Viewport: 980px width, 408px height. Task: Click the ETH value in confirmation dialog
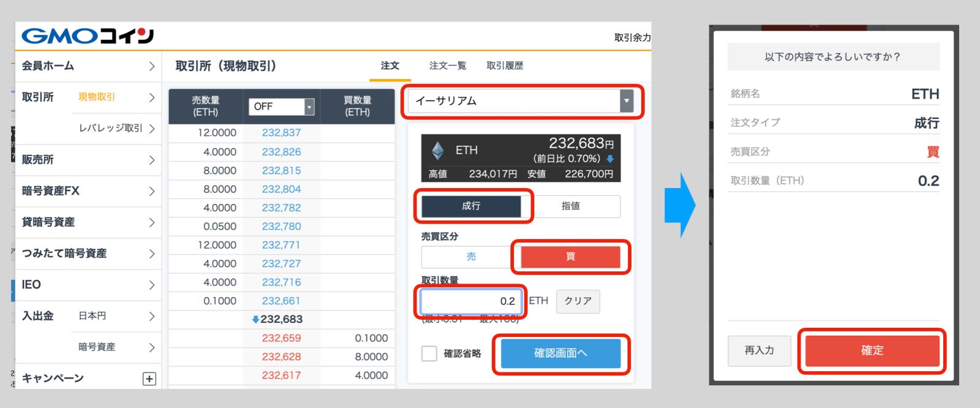point(925,94)
